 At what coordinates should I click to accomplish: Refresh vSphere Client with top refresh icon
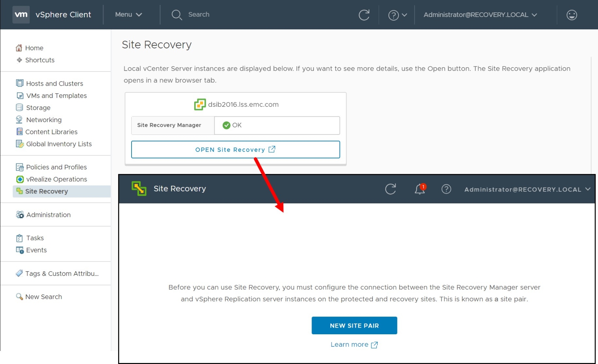pos(364,15)
